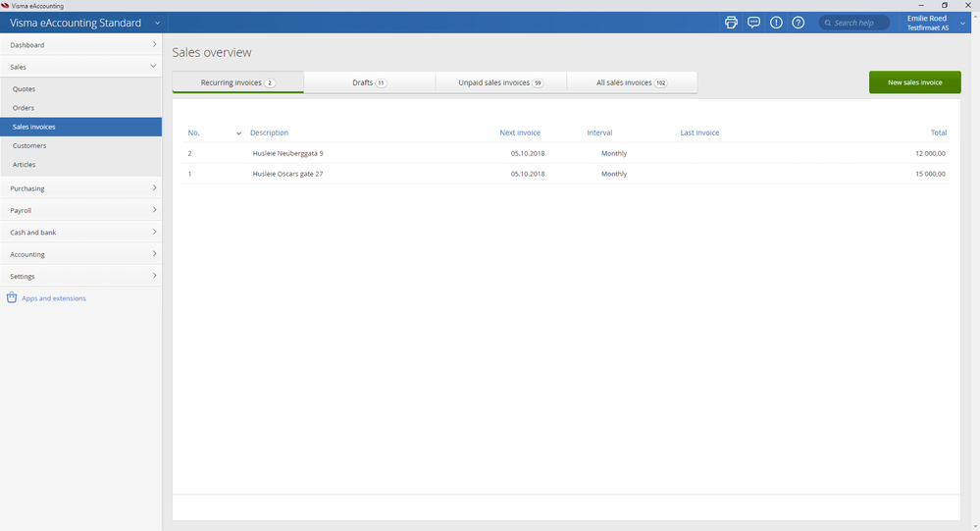Screen dimensions: 980x531
Task: Open recurring invoice Husleie Neuberggata 9
Action: (x=287, y=153)
